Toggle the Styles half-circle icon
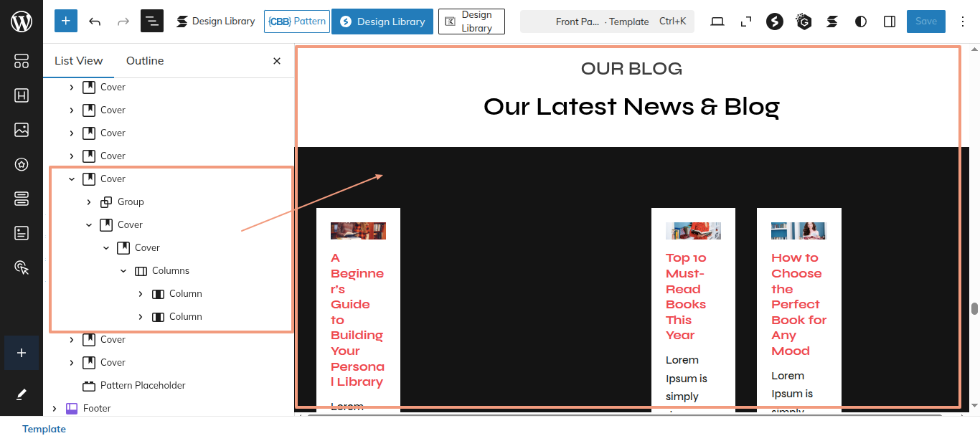Viewport: 980px width, 441px height. click(861, 22)
